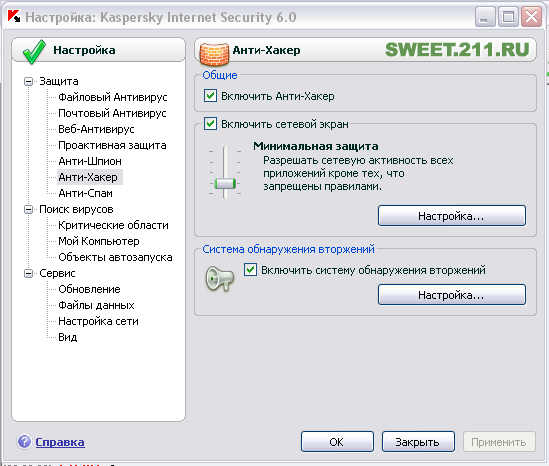Open Файлы данных settings

click(x=96, y=305)
